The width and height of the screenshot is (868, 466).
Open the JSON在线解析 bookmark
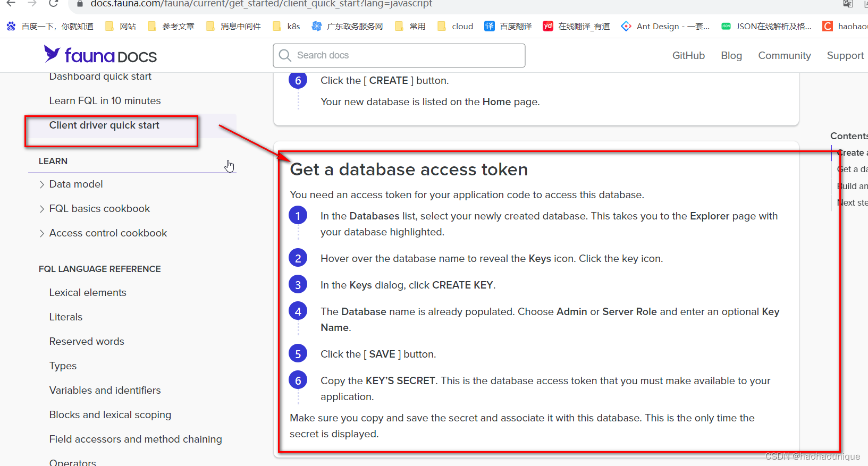[766, 26]
